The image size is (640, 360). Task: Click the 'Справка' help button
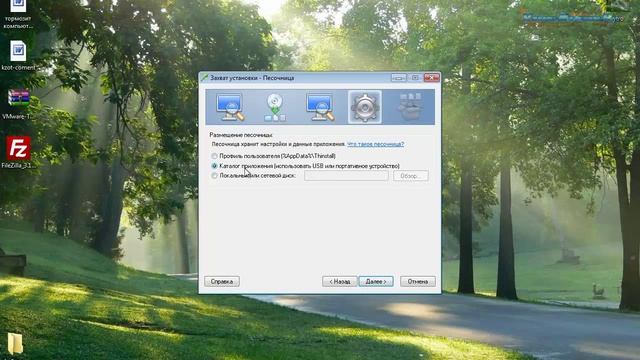point(222,281)
